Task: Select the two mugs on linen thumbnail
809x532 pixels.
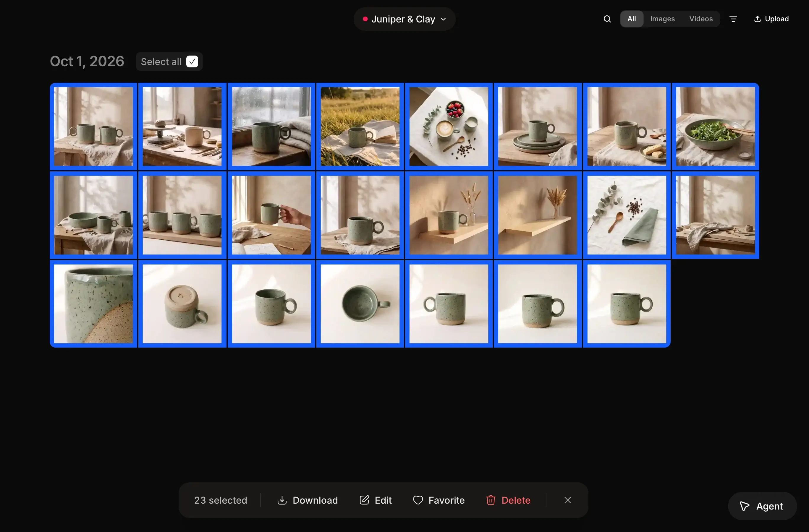Action: (93, 127)
